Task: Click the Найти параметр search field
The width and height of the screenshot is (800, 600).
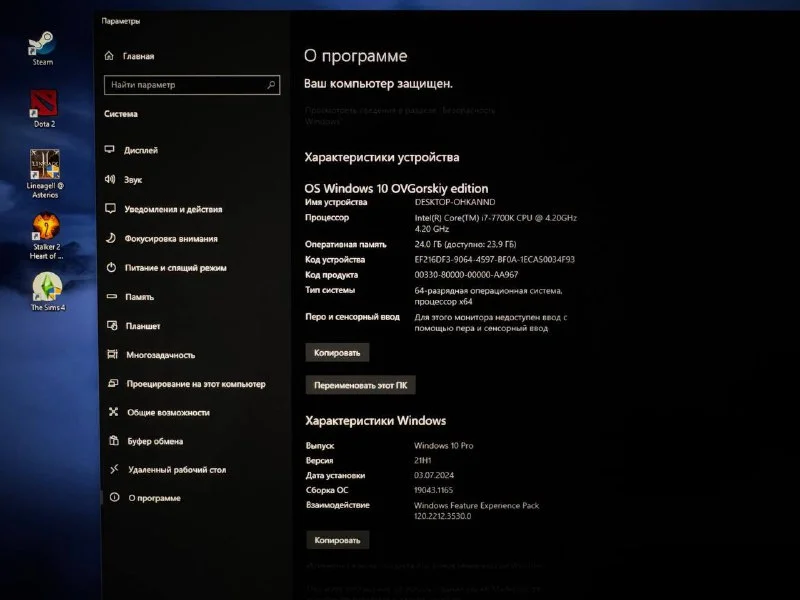Action: pos(190,85)
